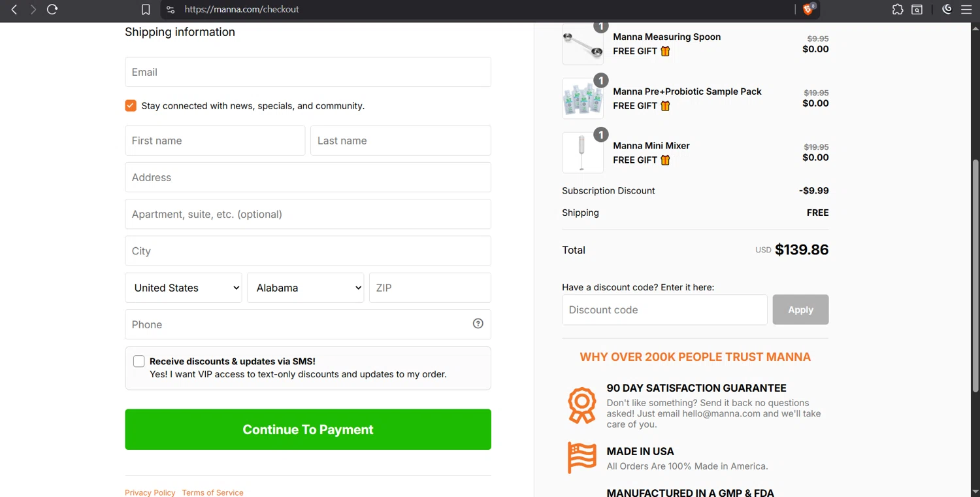Click the Made in USA flag icon
Image resolution: width=980 pixels, height=497 pixels.
[x=581, y=458]
